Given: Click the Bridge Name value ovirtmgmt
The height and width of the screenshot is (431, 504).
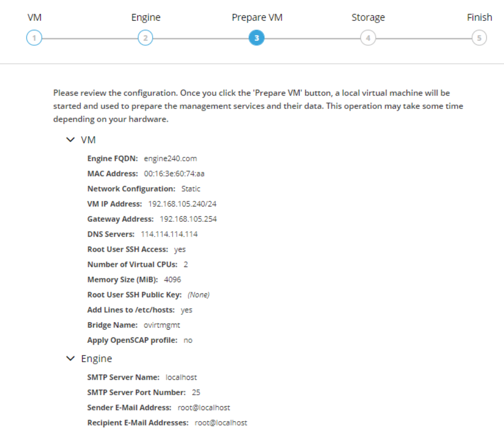Looking at the screenshot, I should (x=165, y=325).
